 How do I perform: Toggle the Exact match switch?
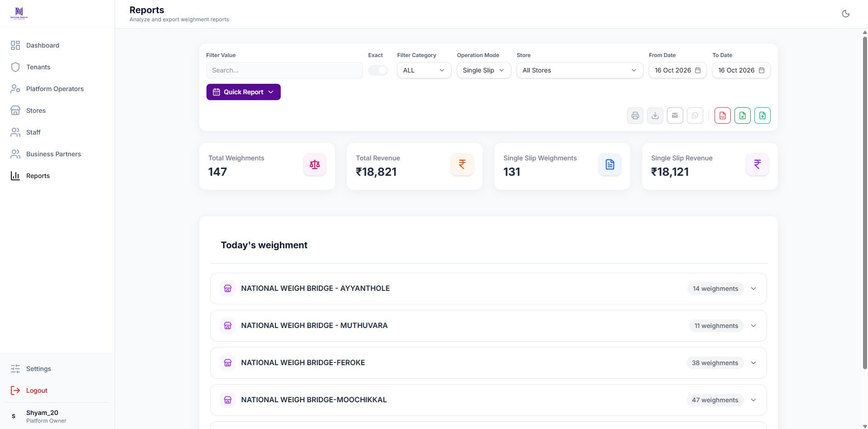(378, 70)
